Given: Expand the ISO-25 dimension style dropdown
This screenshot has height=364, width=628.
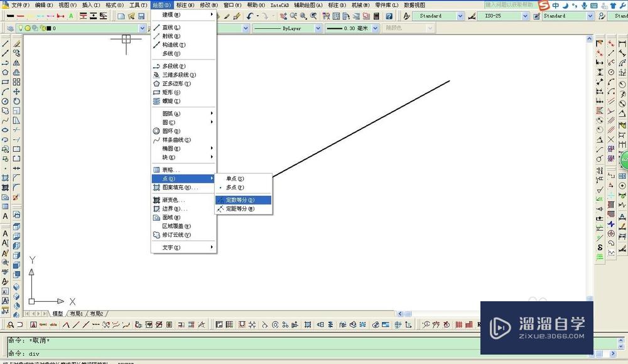Looking at the screenshot, I should pyautogui.click(x=525, y=16).
